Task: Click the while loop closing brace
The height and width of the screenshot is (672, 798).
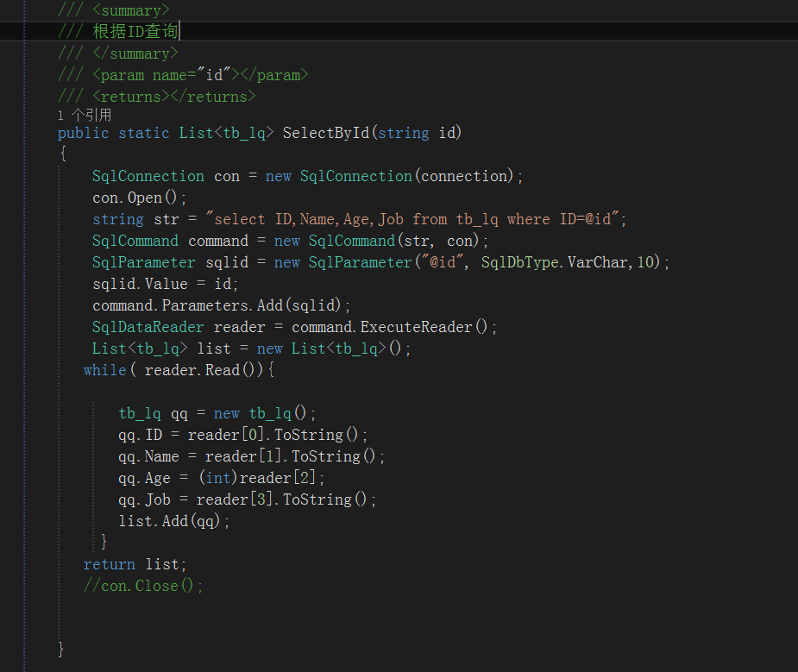Action: [104, 542]
